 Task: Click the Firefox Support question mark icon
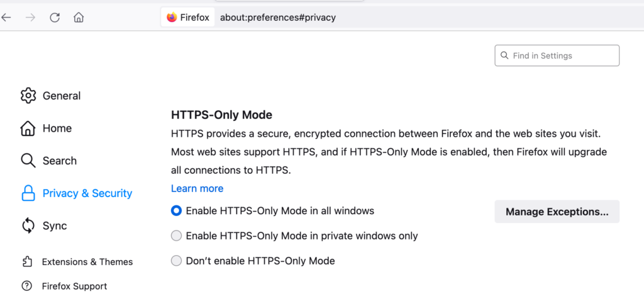[x=26, y=286]
